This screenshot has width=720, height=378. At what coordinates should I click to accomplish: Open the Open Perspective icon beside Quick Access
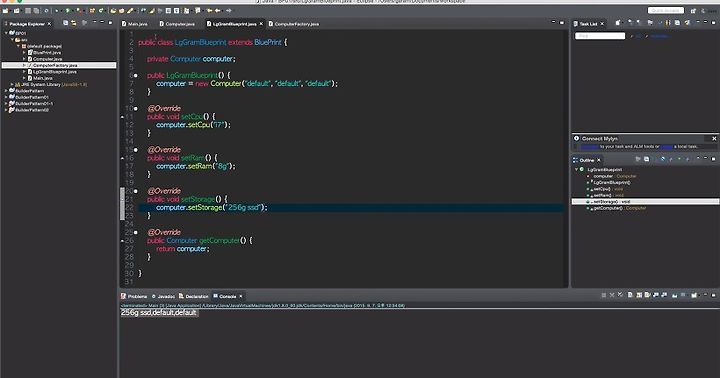[x=693, y=11]
